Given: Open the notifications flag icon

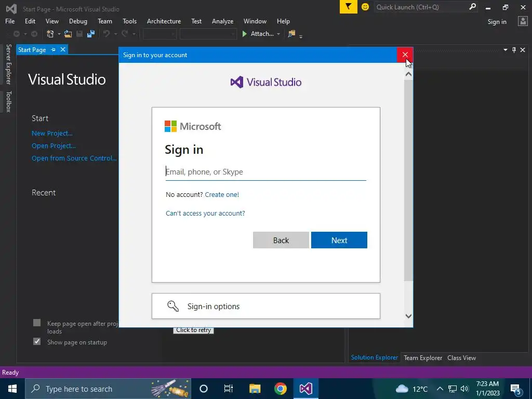Looking at the screenshot, I should 348,6.
